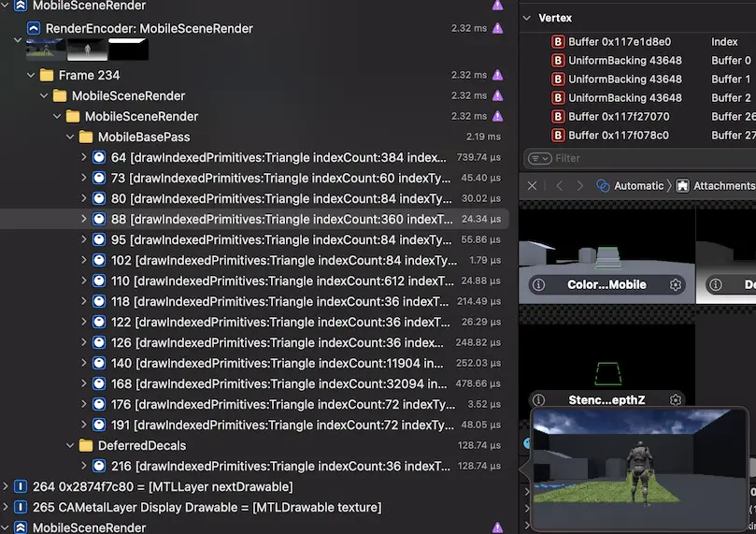Close the assistant editor pane
Viewport: 756px width, 534px height.
pyautogui.click(x=533, y=186)
